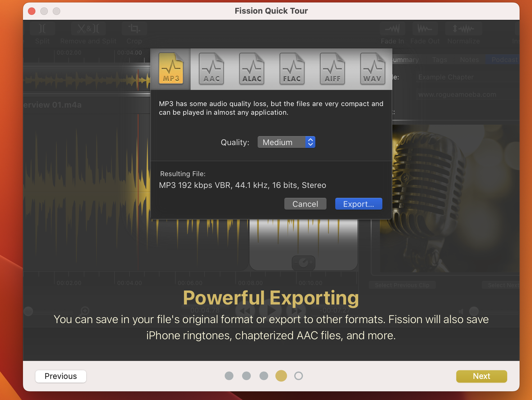Click the Split tool icon
Screen dimensions: 532x400
pyautogui.click(x=43, y=29)
